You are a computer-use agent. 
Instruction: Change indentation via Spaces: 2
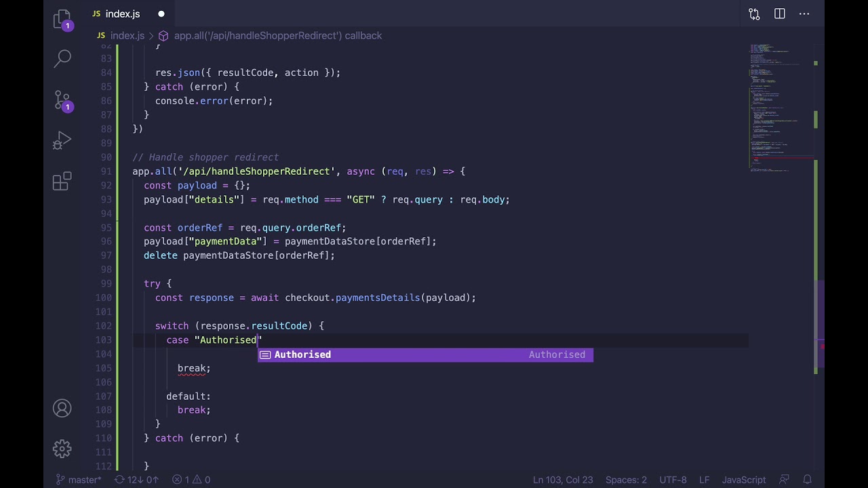tap(626, 480)
